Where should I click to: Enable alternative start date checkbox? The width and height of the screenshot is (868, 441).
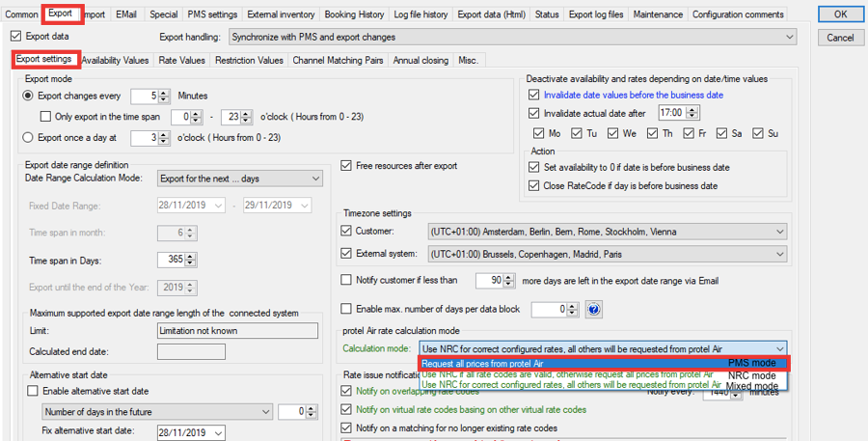(33, 391)
